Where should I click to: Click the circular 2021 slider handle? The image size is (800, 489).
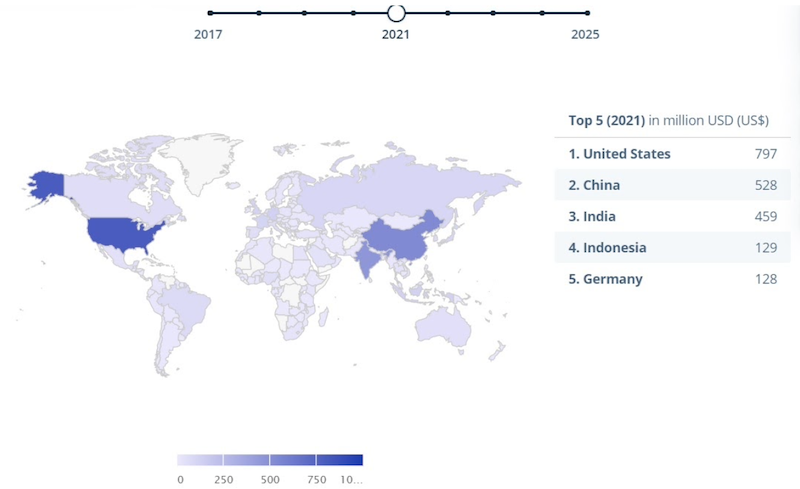(396, 13)
